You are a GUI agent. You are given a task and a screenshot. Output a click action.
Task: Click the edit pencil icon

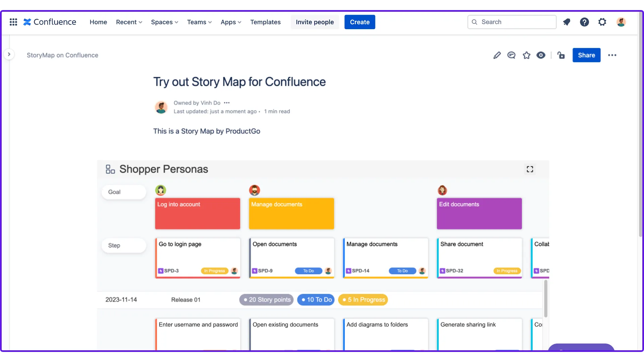coord(497,55)
